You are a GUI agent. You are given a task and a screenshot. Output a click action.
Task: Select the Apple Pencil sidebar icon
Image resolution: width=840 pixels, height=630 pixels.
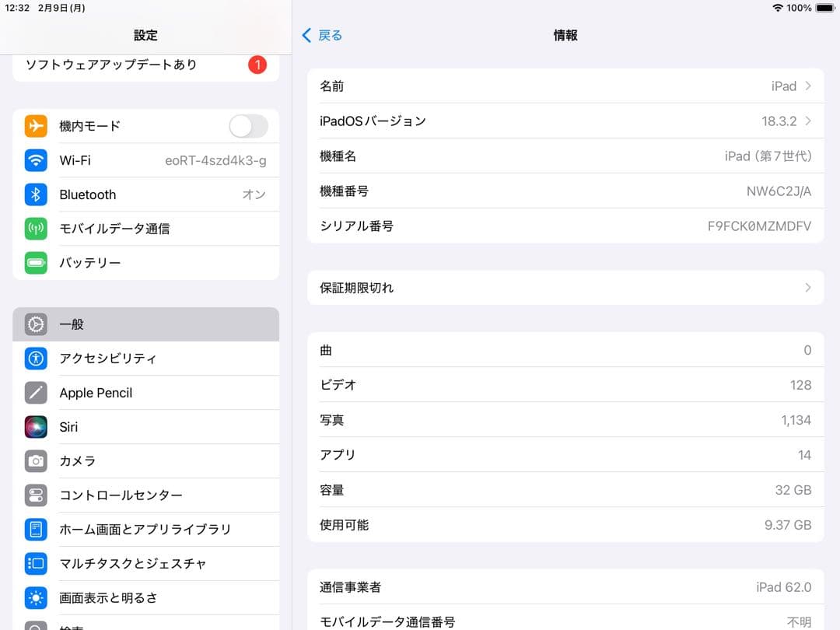coord(36,393)
